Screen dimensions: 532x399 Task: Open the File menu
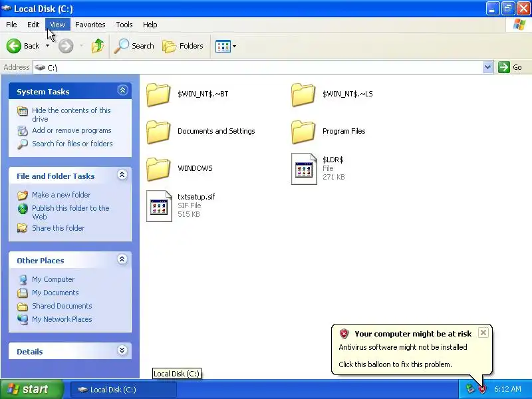(x=11, y=25)
